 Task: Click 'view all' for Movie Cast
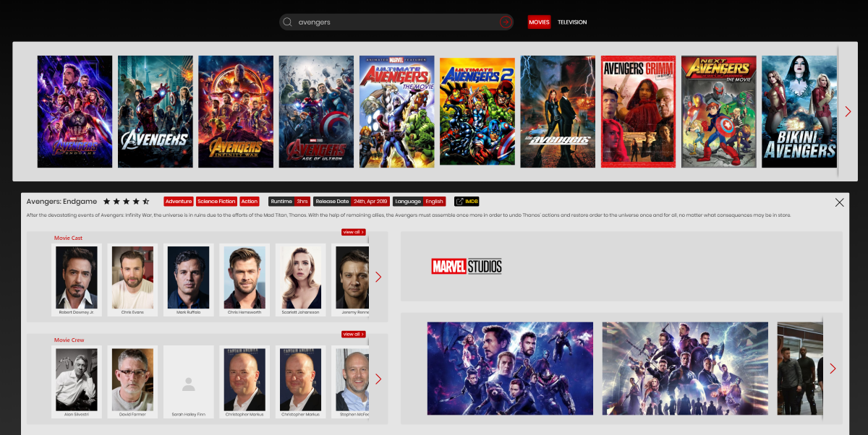tap(353, 232)
